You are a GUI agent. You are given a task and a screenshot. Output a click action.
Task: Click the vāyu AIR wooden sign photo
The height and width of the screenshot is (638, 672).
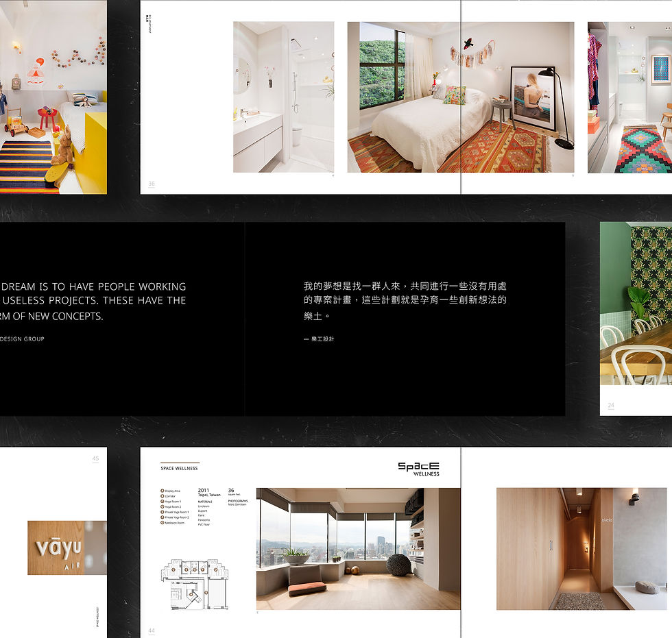66,548
